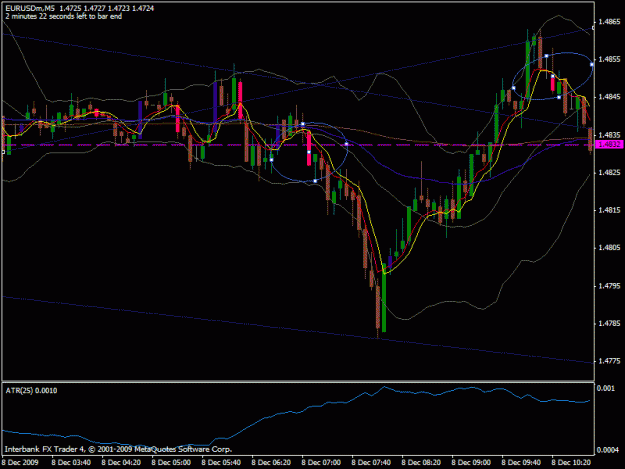The image size is (625, 469).
Task: Click the '8 Dec 07:40' time label
Action: (x=371, y=462)
